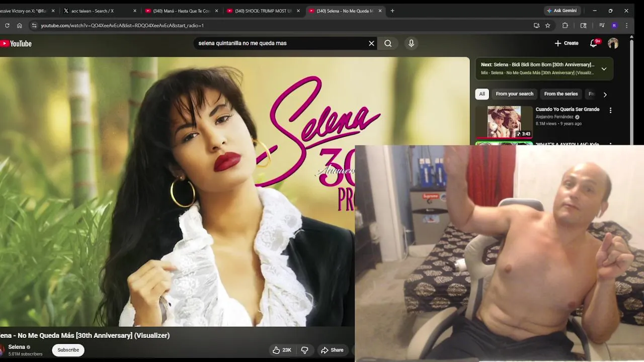Close the Selena No Me Queda tab
Image resolution: width=644 pixels, height=362 pixels.
pyautogui.click(x=380, y=11)
